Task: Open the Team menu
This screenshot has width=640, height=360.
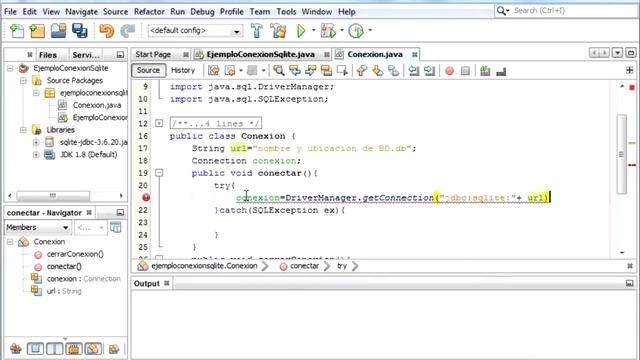Action: [x=260, y=12]
